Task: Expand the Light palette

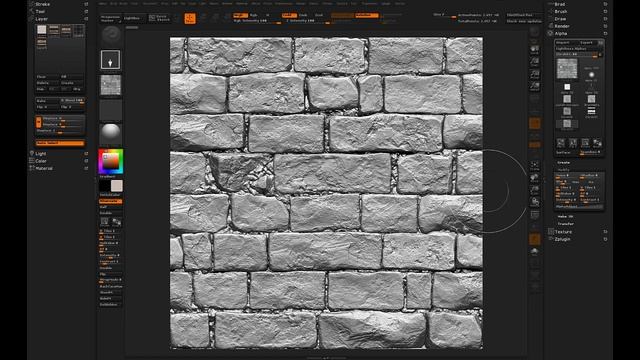Action: tap(41, 153)
